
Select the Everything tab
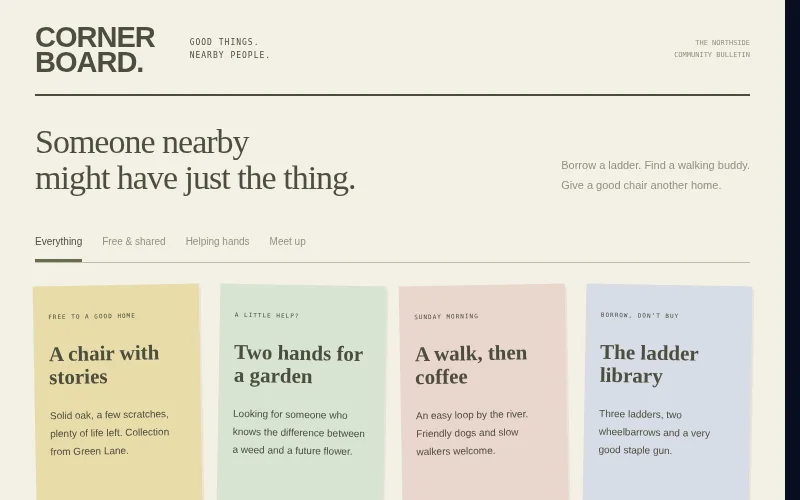58,241
